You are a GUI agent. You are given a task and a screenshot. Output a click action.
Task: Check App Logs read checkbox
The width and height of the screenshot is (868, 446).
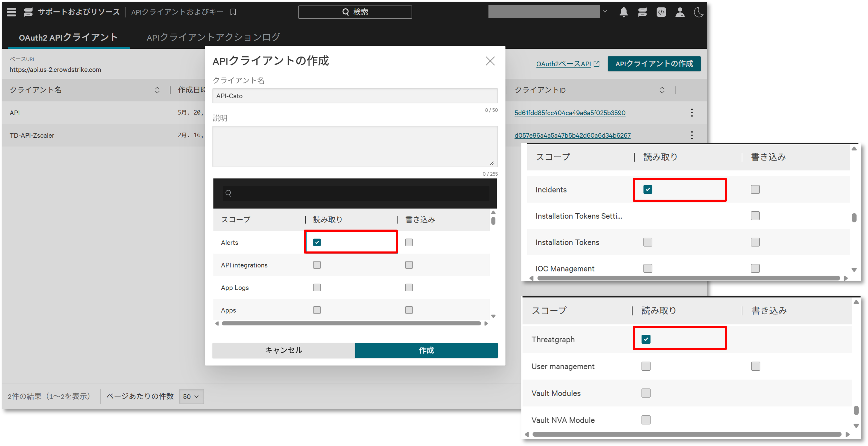tap(317, 288)
